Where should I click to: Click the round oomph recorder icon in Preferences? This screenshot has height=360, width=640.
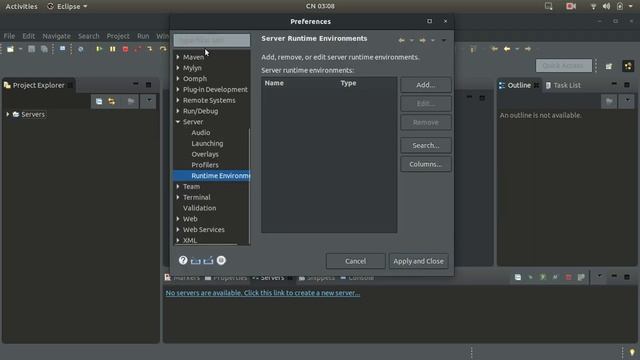(x=221, y=260)
